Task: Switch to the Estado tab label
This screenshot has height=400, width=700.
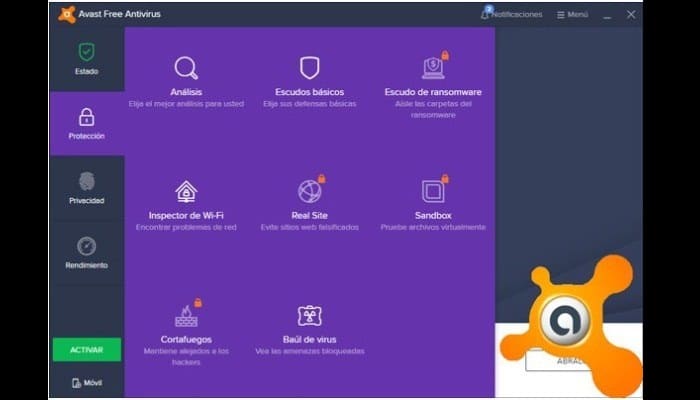Action: (x=87, y=71)
